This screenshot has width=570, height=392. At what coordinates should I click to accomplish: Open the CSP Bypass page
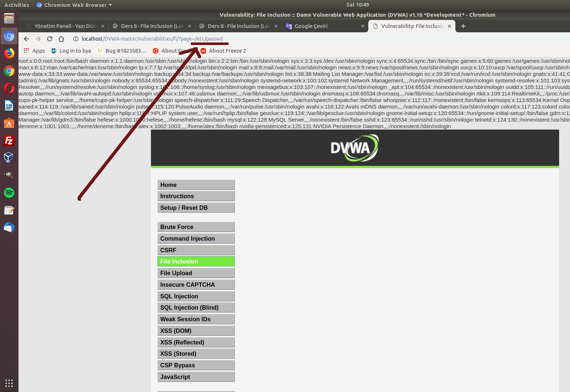196,365
